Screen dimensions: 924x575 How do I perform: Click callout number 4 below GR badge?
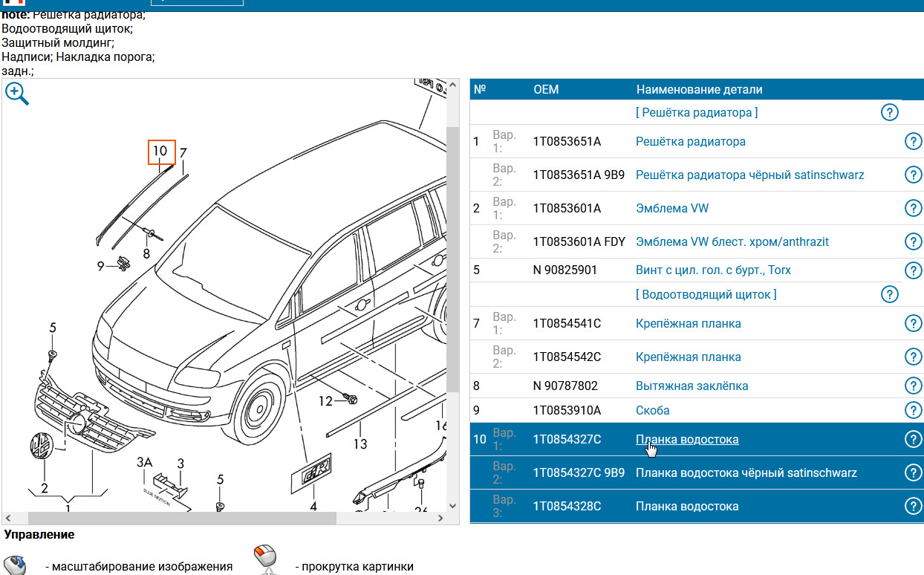(x=313, y=507)
